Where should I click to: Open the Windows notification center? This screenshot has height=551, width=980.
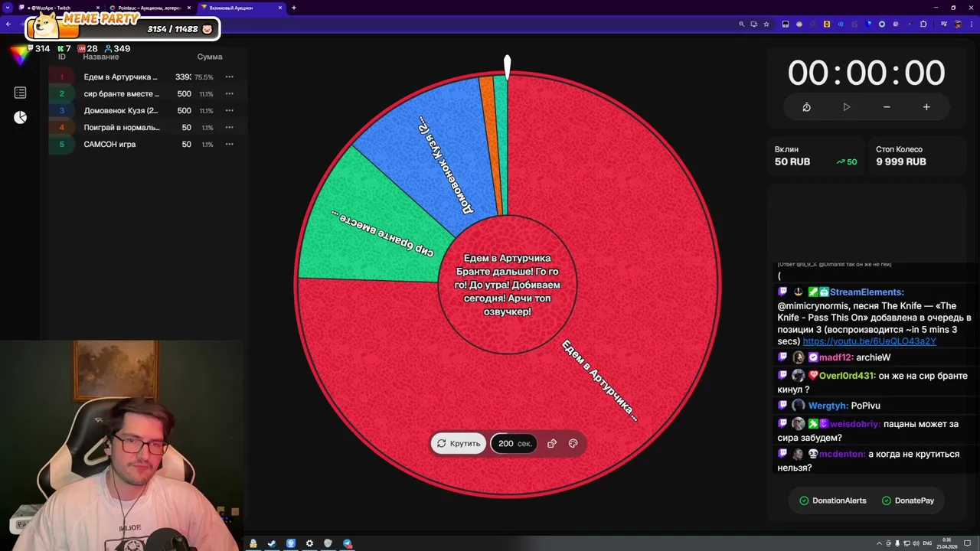[968, 543]
